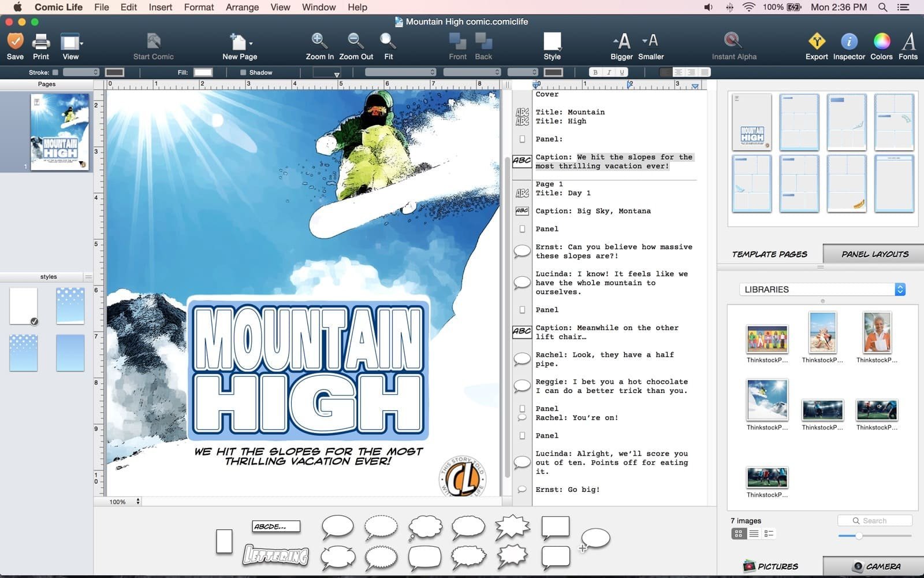This screenshot has width=924, height=578.
Task: Open the Export tool
Action: pyautogui.click(x=816, y=42)
